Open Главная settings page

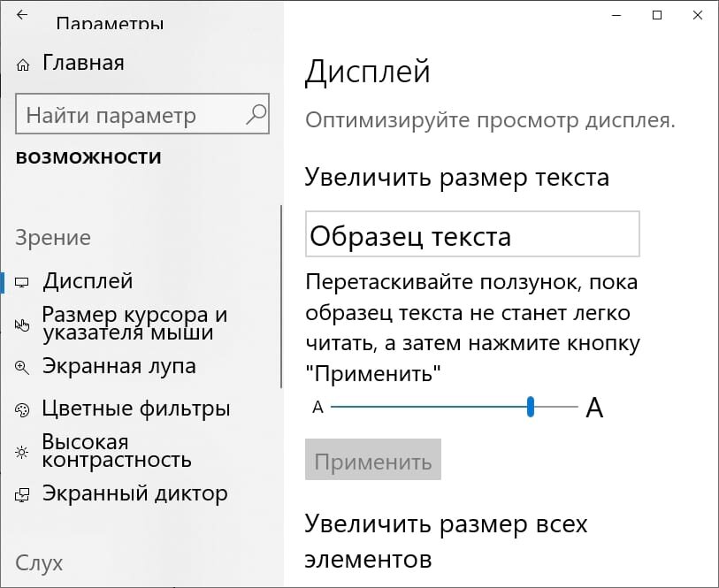83,63
